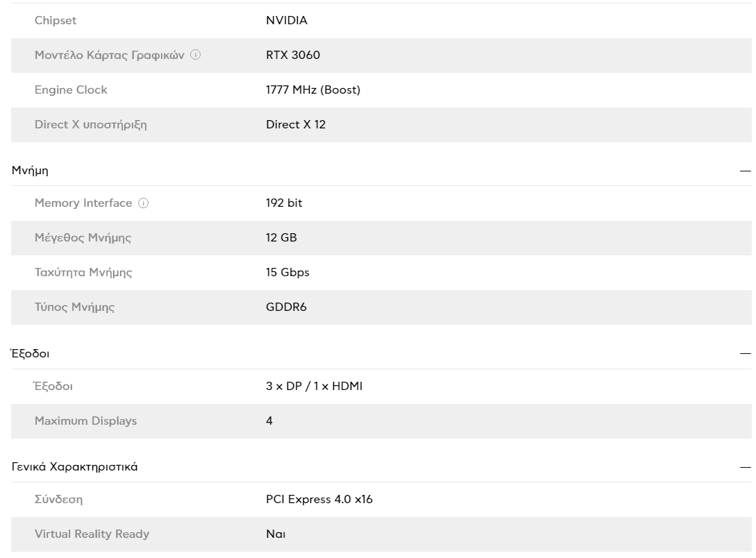Click the 15 Gbps memory speed value
This screenshot has height=558, width=756.
pyautogui.click(x=287, y=272)
